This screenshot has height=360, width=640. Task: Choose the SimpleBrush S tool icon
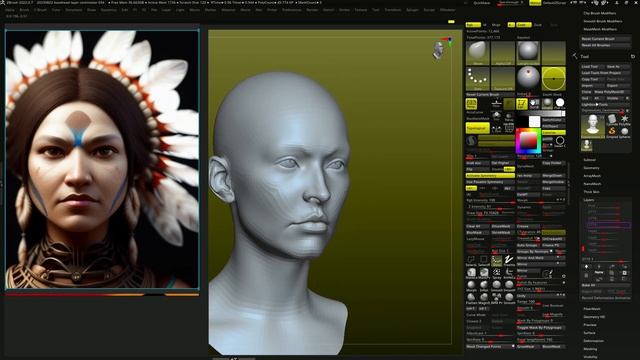(x=612, y=132)
